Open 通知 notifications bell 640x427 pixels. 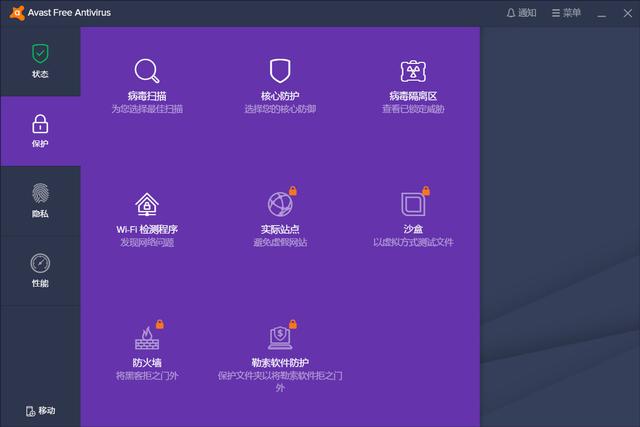tap(521, 13)
